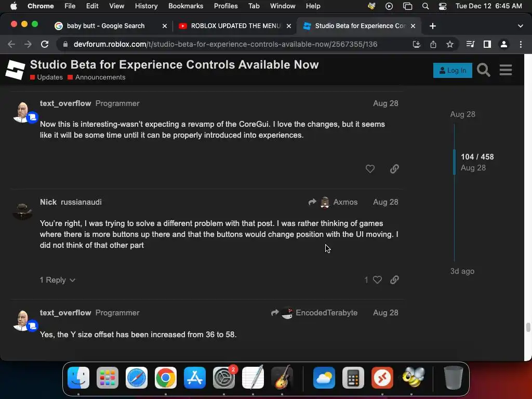Viewport: 532px width, 399px height.
Task: Open a new tab with plus button
Action: point(433,26)
